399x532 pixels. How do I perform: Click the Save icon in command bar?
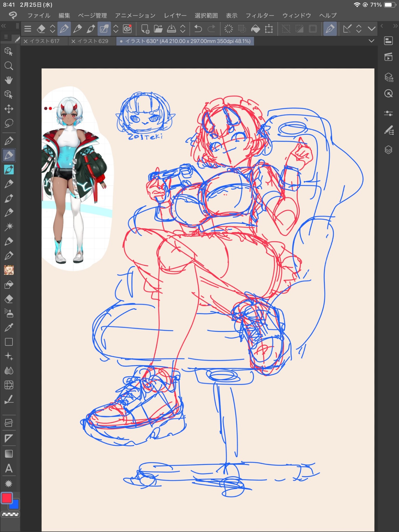171,29
